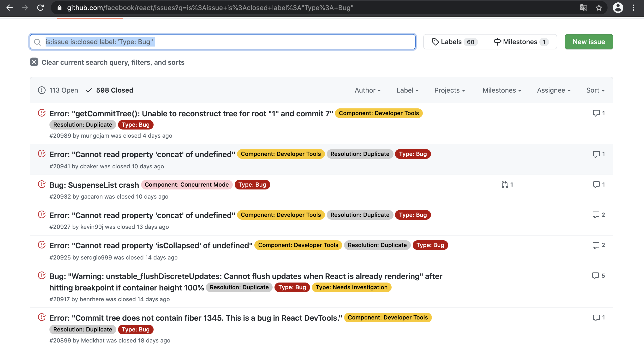Open the Bug: SuspenseList crash issue
This screenshot has width=644, height=354.
coord(94,185)
